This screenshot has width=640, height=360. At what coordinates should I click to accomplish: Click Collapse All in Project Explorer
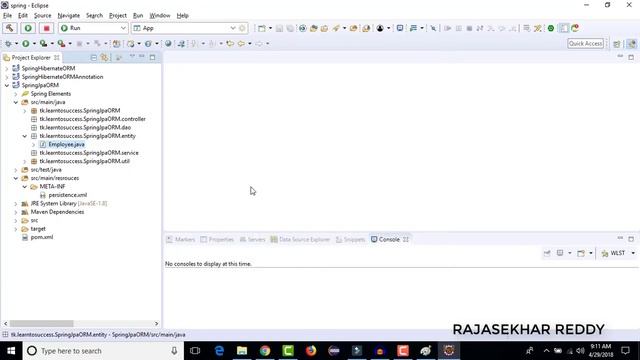tap(94, 58)
